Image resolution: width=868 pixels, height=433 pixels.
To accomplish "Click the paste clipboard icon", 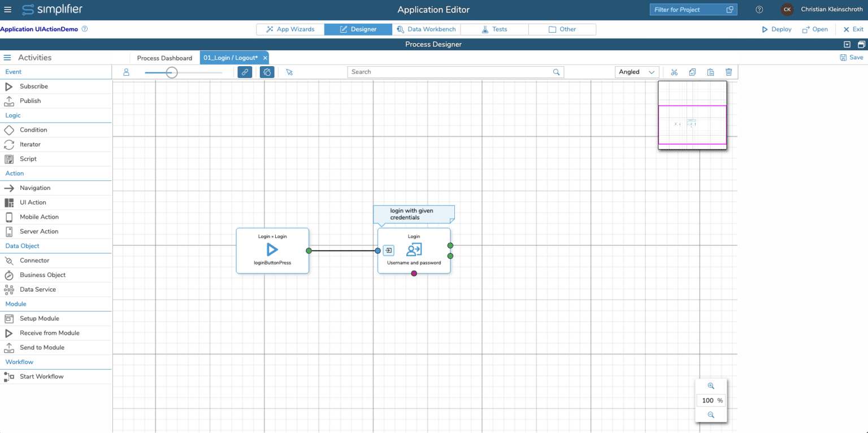I will tap(710, 72).
